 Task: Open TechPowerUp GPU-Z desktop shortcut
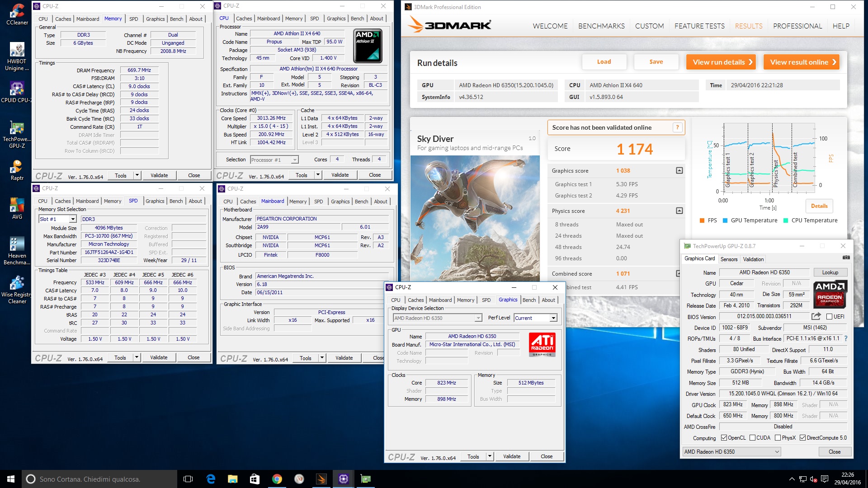(17, 134)
